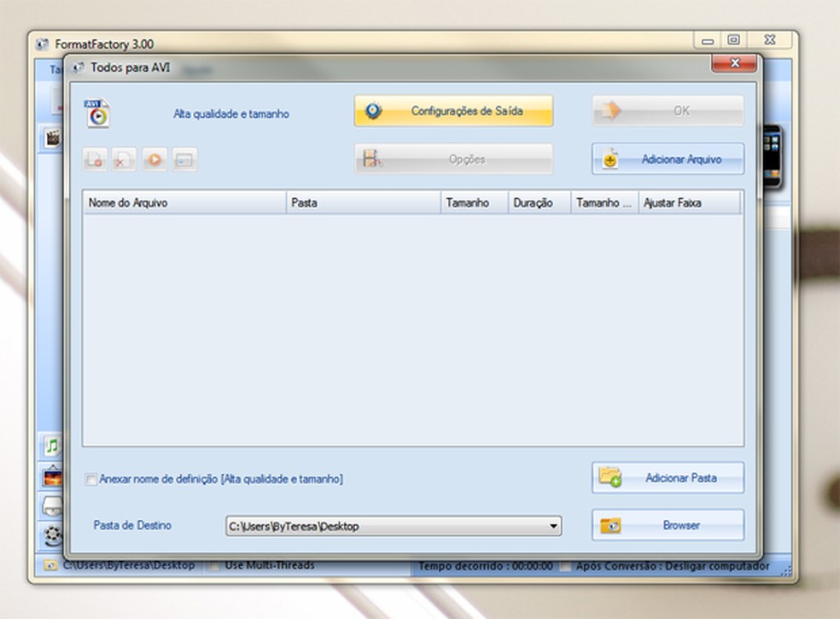Click the clear list icon

click(94, 160)
